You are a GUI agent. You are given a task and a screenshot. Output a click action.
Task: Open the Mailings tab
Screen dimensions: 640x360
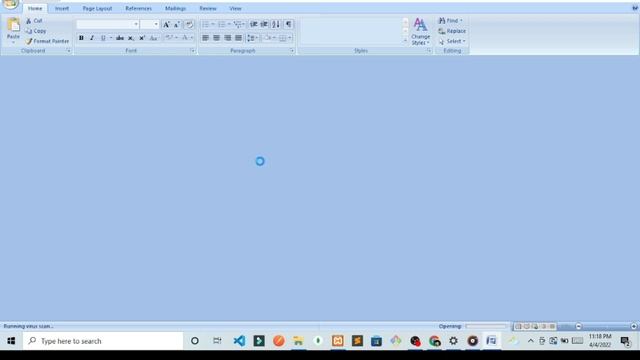tap(176, 9)
